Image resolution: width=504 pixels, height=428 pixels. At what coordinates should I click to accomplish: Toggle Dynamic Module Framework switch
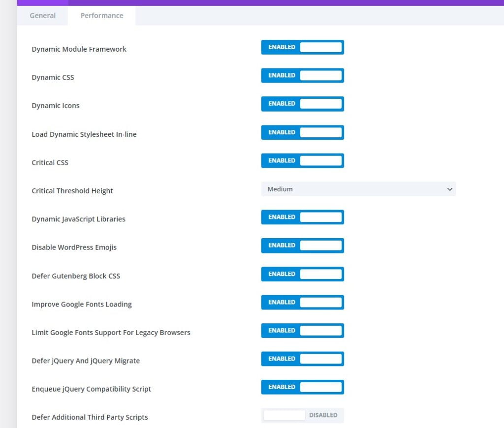tap(303, 47)
